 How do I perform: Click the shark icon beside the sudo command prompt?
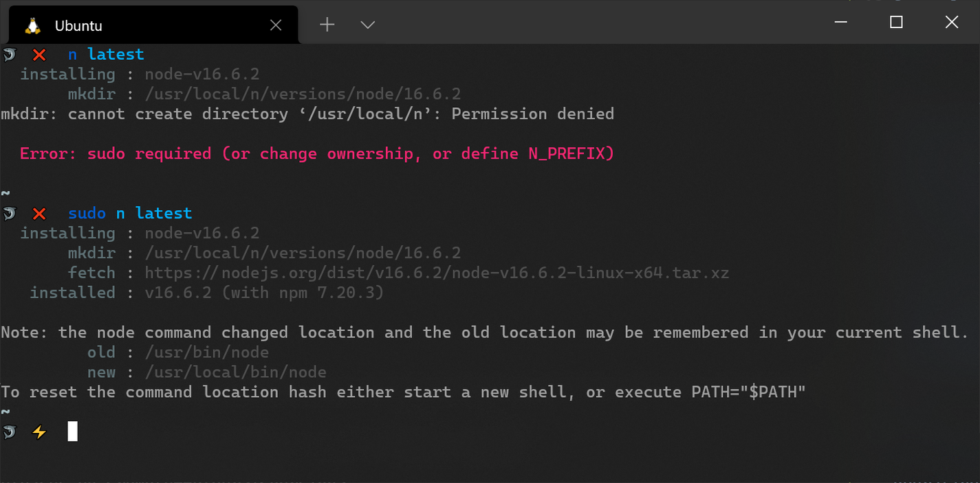click(x=9, y=213)
